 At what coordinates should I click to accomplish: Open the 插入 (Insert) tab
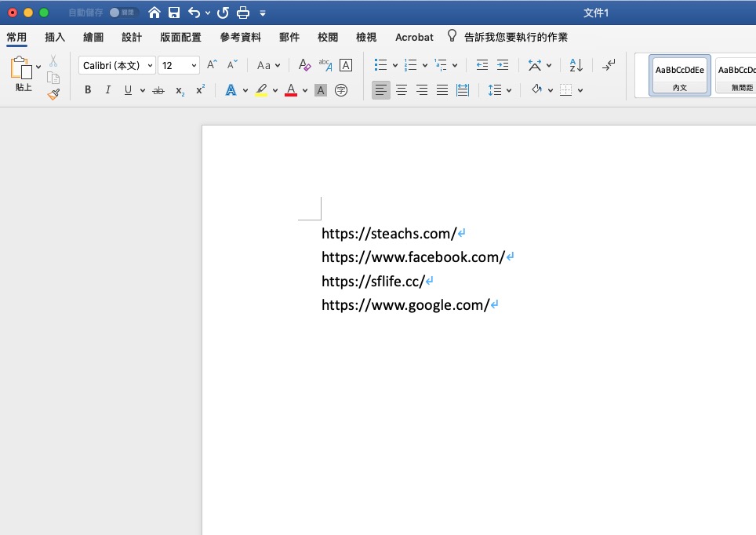click(x=55, y=37)
